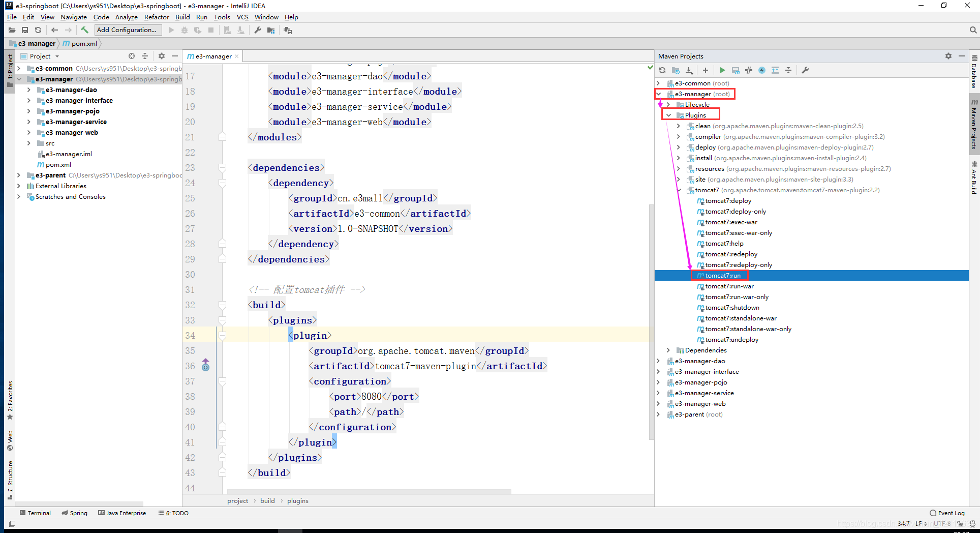This screenshot has height=533, width=980.
Task: Add a Maven project with plus icon
Action: pyautogui.click(x=706, y=70)
